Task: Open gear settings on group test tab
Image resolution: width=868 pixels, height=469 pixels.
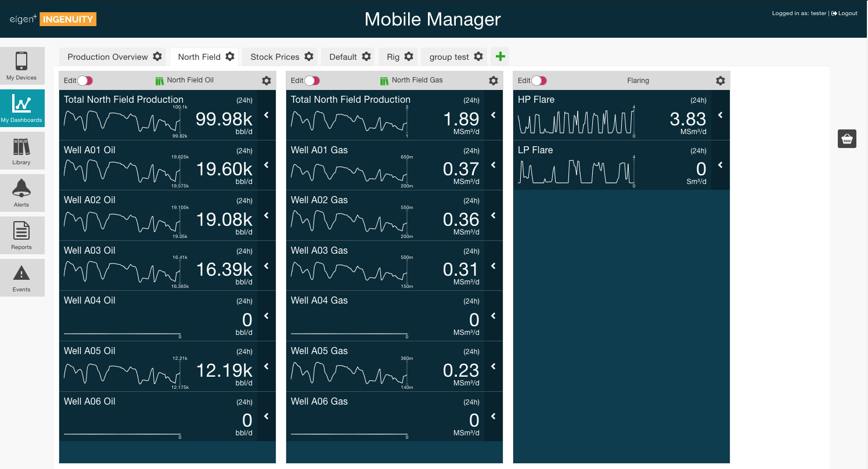Action: click(478, 57)
